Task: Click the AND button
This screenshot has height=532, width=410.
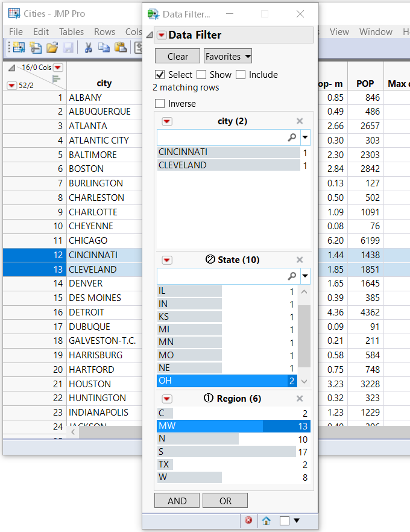Action: (177, 501)
